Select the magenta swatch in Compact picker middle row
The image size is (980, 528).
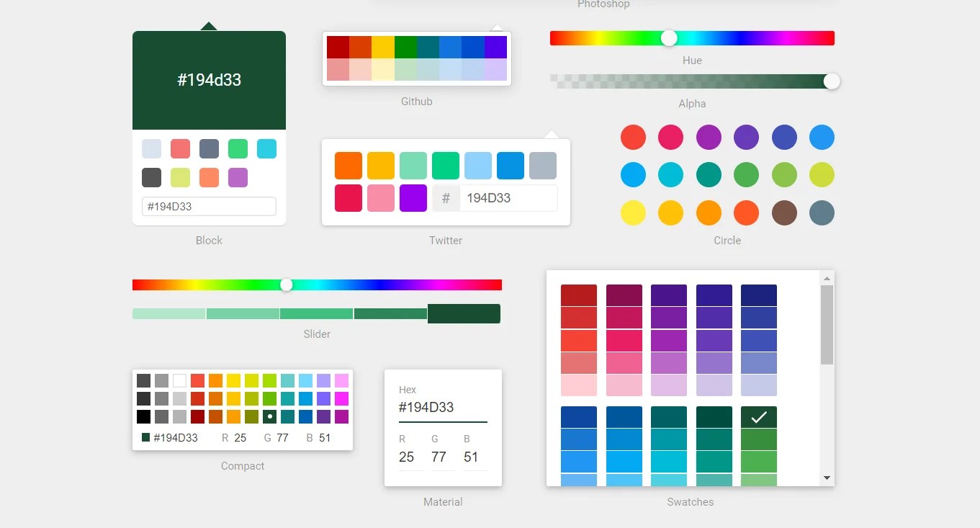pos(341,398)
